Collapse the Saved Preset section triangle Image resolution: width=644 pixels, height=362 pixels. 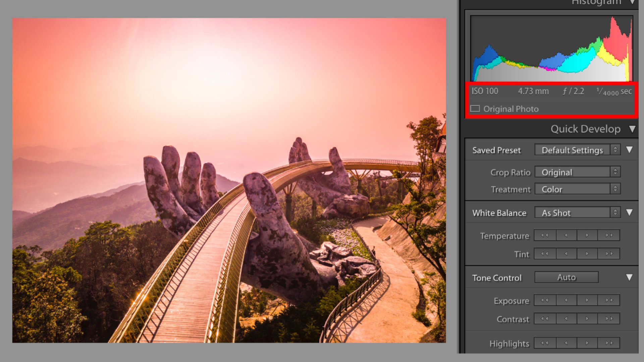pos(629,150)
